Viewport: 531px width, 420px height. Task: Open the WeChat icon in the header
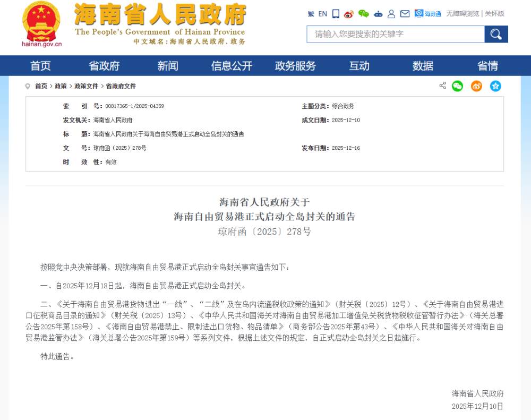(363, 14)
